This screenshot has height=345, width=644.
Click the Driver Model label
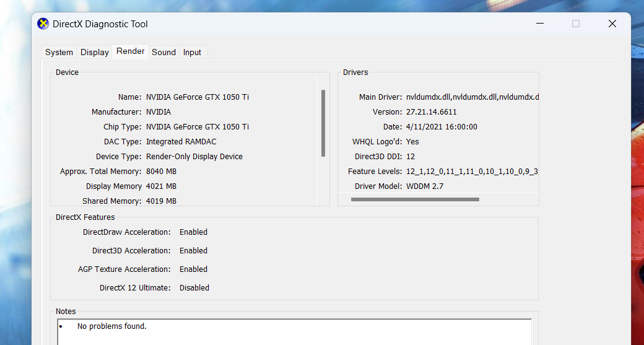(378, 186)
